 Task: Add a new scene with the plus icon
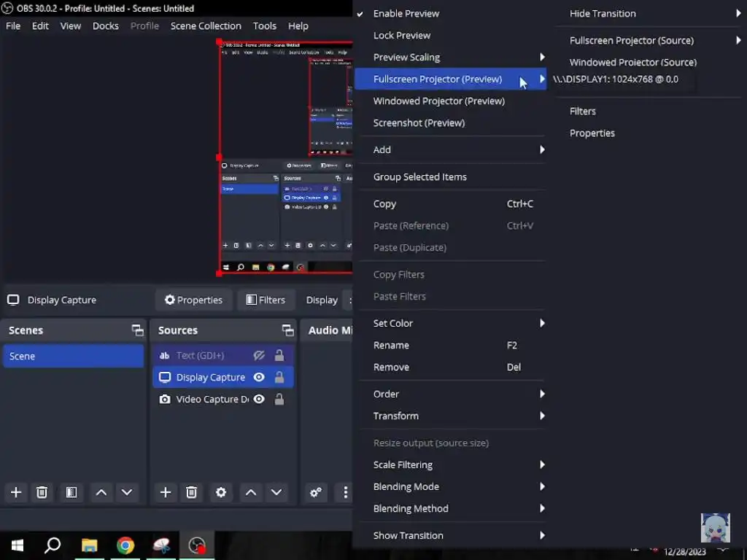tap(16, 492)
